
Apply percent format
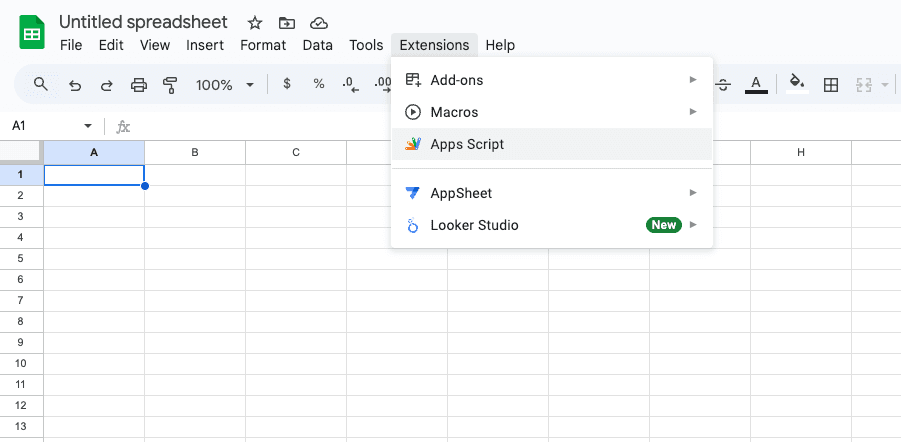[x=319, y=85]
